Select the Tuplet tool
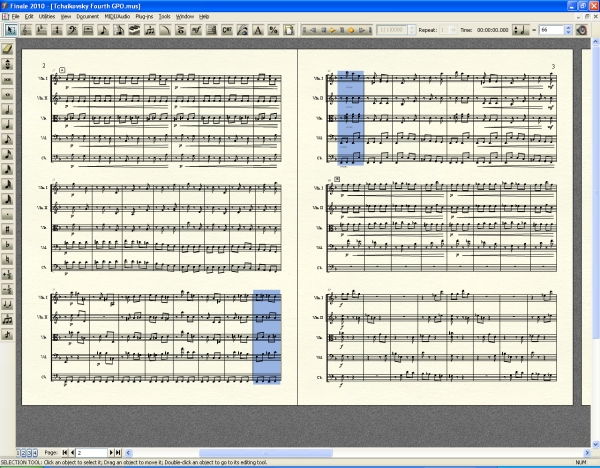This screenshot has height=468, width=600. pos(150,30)
